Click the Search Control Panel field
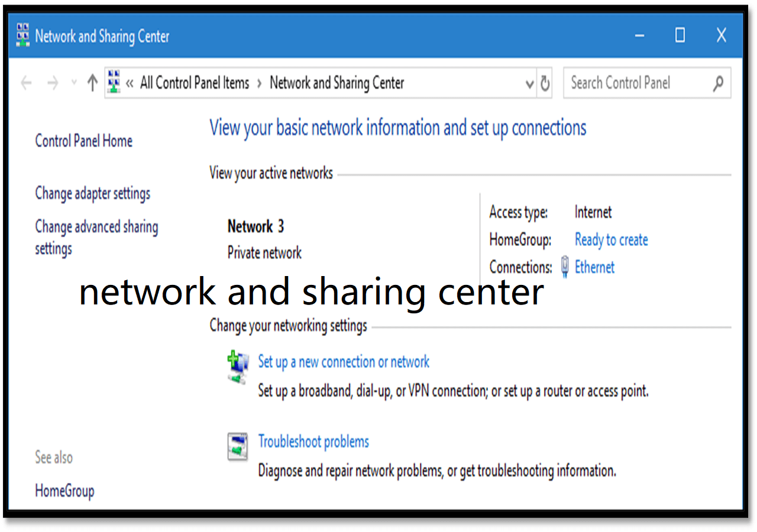 point(647,83)
